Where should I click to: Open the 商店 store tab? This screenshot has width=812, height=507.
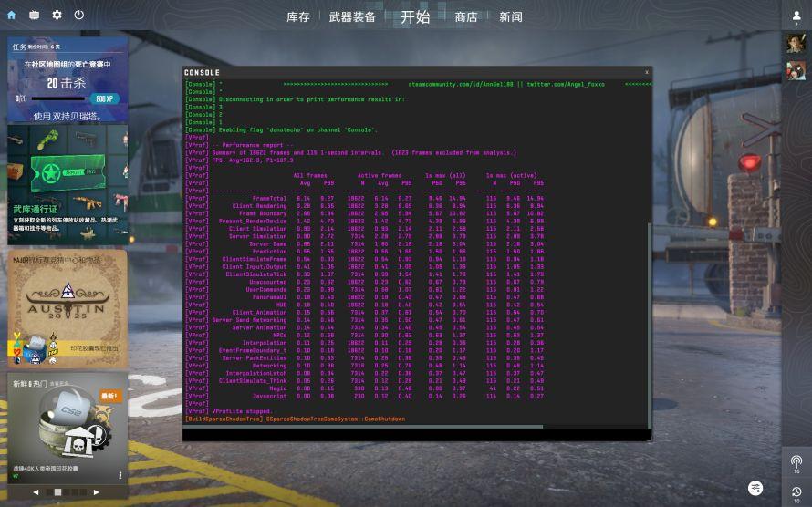466,17
